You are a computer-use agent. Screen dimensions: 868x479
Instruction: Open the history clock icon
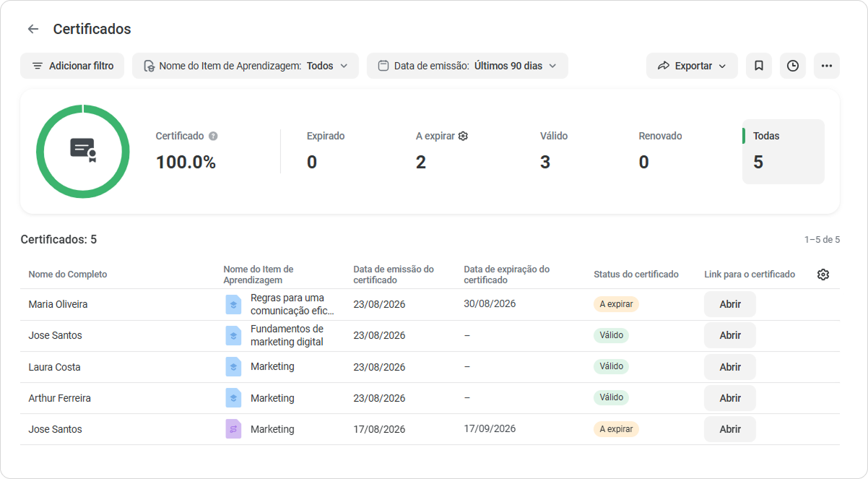793,66
